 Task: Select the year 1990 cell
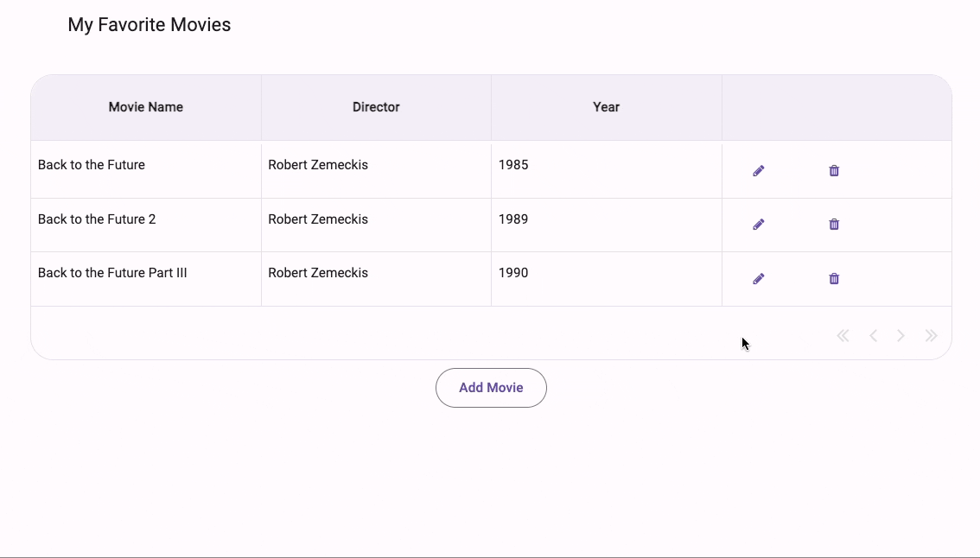pos(513,272)
